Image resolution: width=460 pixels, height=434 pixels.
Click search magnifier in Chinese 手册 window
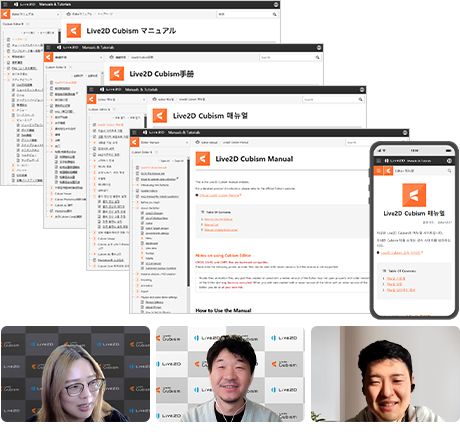click(317, 57)
